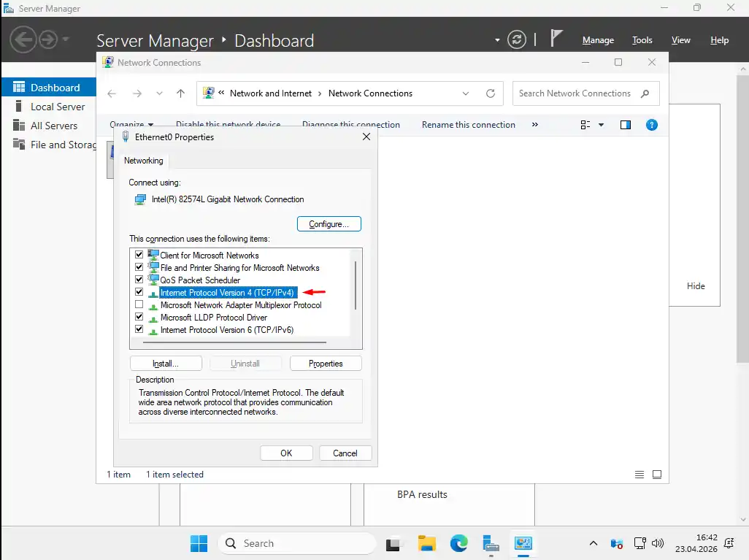Open the Tools menu
The width and height of the screenshot is (749, 560).
tap(642, 40)
